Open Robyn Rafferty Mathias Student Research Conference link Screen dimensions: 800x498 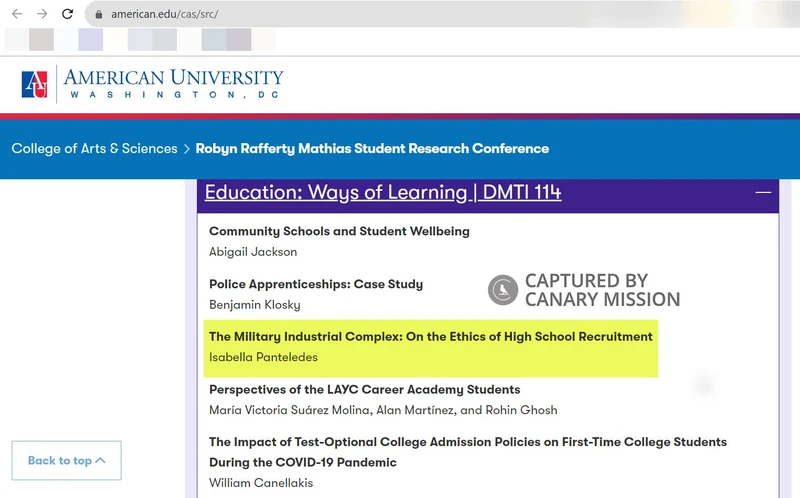[372, 148]
